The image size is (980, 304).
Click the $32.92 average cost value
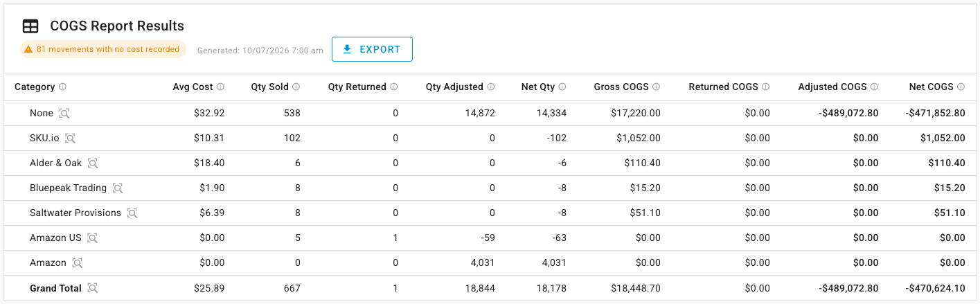point(209,113)
